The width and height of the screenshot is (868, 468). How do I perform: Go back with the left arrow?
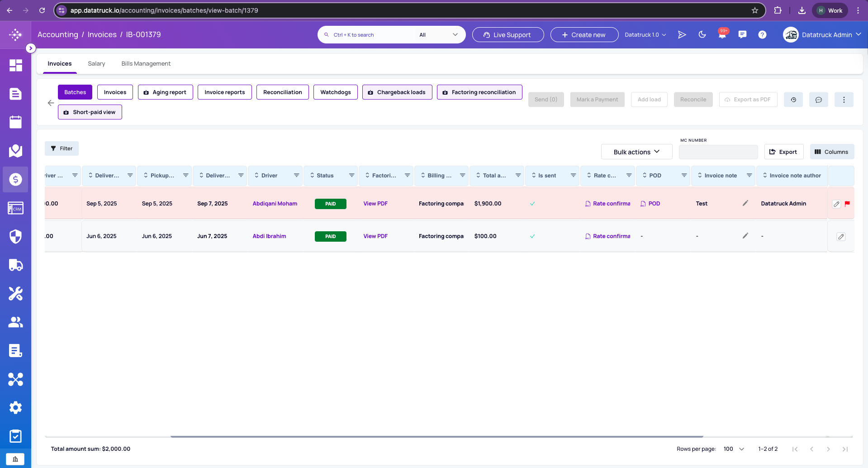(x=51, y=103)
